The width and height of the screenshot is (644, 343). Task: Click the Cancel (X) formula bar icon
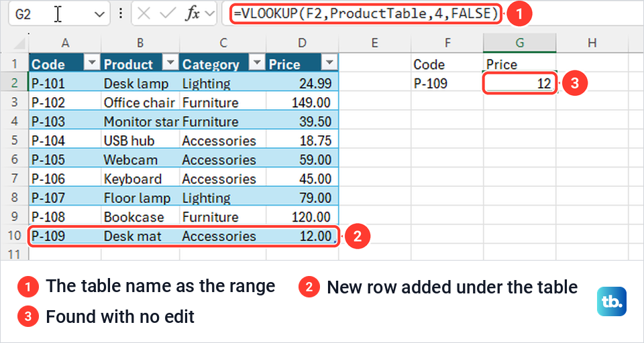click(x=144, y=14)
